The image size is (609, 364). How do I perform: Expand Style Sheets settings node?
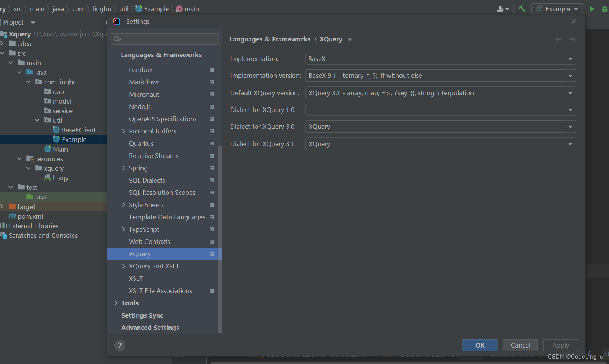point(124,205)
